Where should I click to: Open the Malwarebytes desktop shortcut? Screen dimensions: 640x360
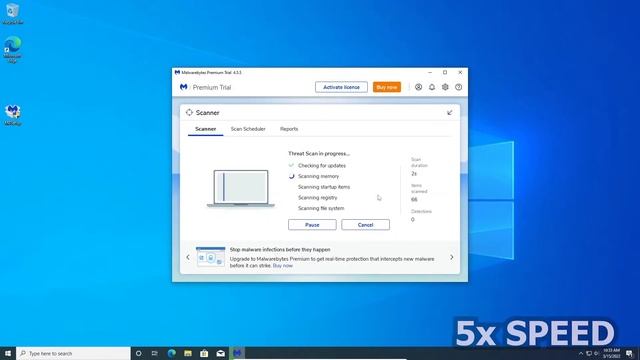click(x=13, y=115)
